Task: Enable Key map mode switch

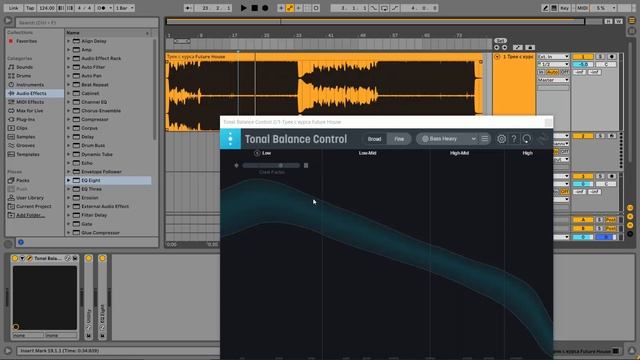Action: pyautogui.click(x=564, y=8)
